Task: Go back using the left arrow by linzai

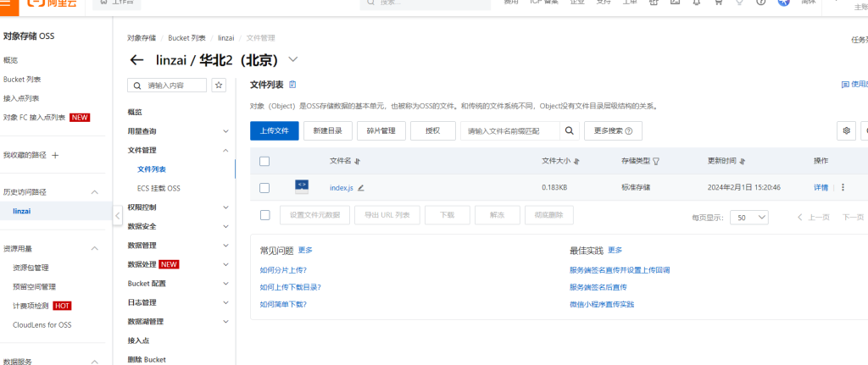Action: tap(136, 60)
